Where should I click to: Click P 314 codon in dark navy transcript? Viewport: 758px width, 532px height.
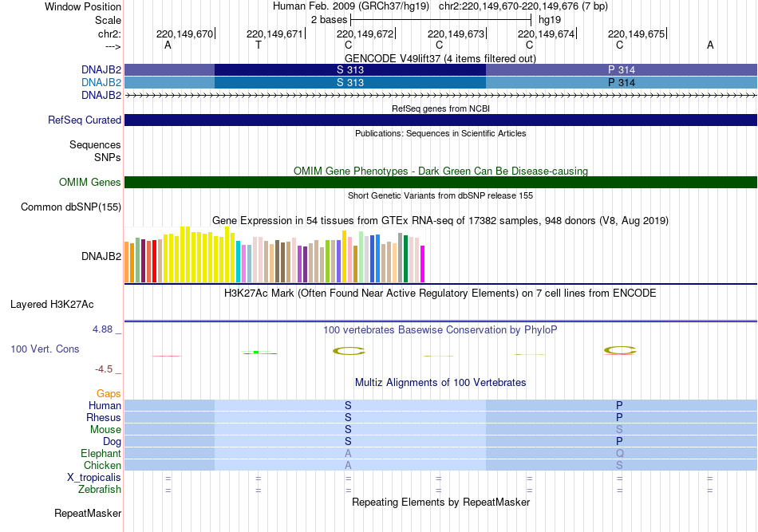pos(622,69)
